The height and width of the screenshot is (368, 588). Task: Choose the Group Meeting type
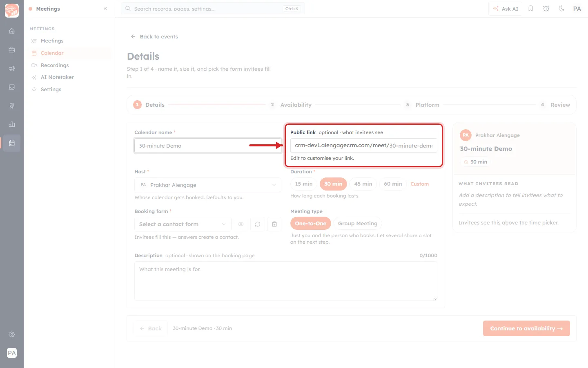tap(358, 223)
